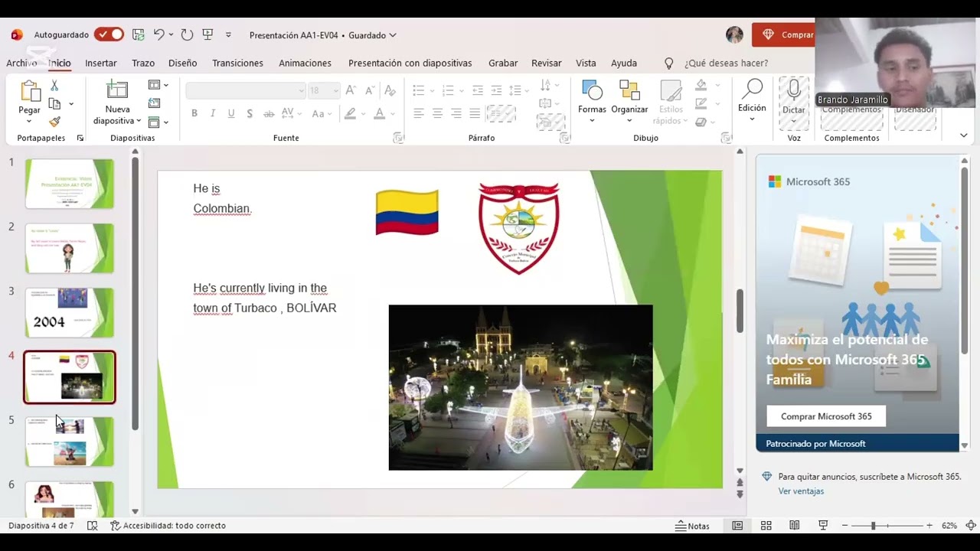Open the slide Section dropdown

[158, 122]
